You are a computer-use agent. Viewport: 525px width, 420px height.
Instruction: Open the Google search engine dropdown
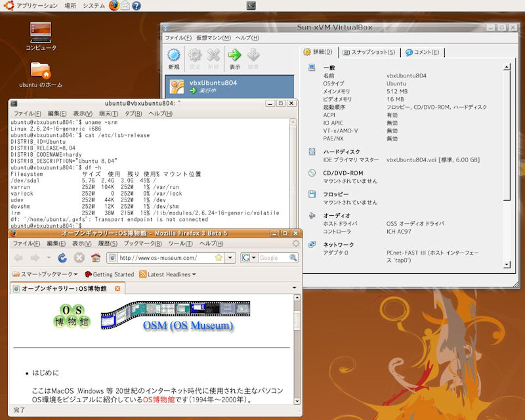(253, 257)
